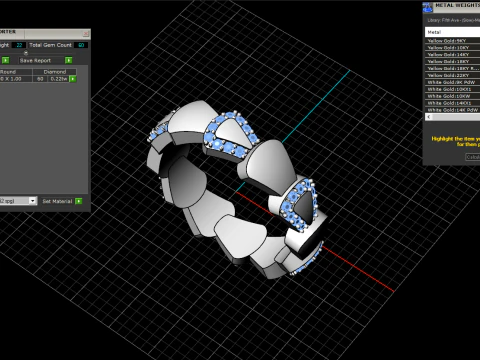Select Yellow Gold:22KY in metal list

453,75
